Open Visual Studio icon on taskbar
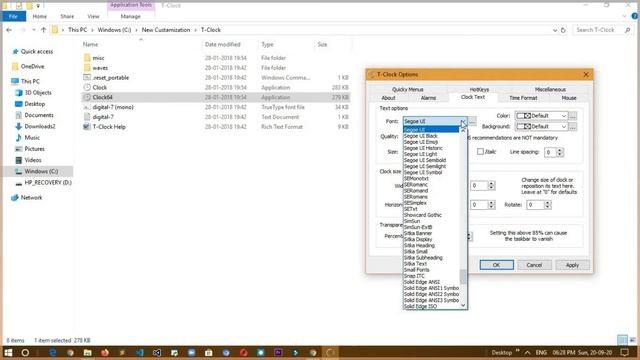This screenshot has height=360, width=640. [157, 352]
